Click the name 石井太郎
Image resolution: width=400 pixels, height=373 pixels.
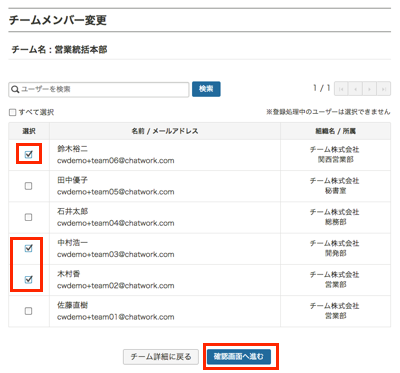[x=72, y=211]
